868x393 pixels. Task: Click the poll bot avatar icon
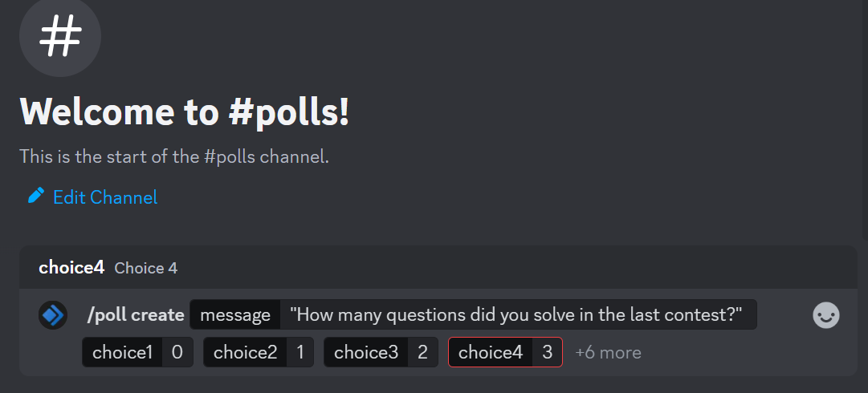point(52,315)
